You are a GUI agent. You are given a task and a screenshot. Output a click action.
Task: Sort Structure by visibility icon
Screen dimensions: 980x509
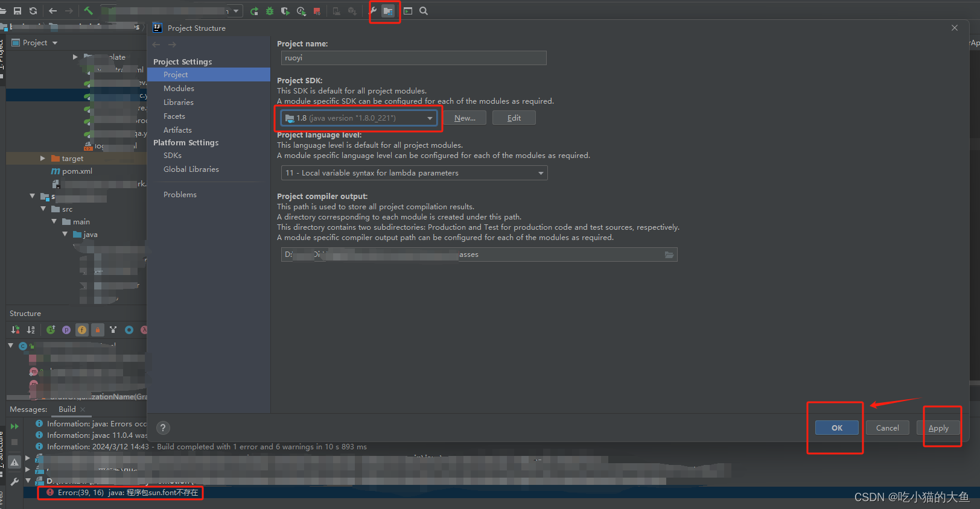[x=15, y=330]
